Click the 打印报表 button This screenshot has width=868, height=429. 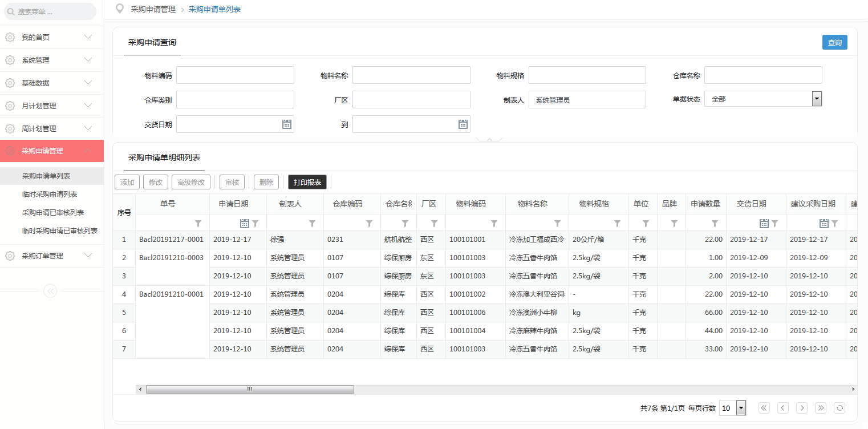pos(307,183)
